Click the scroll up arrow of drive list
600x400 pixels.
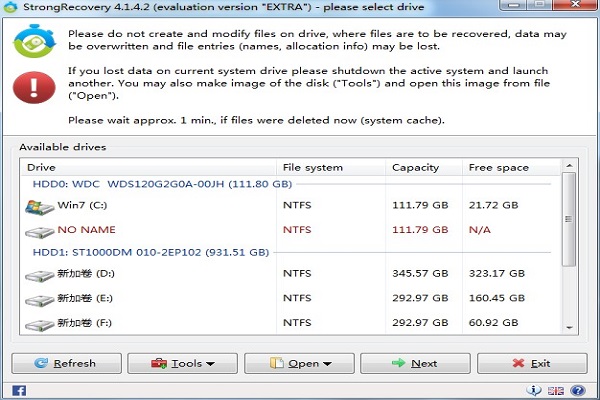[x=569, y=166]
